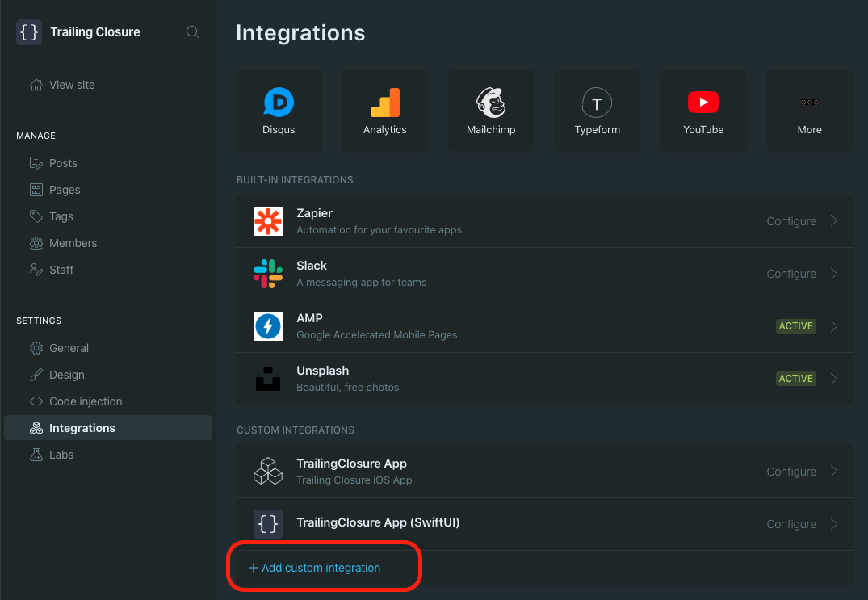The width and height of the screenshot is (868, 600).
Task: Open the Mailchimp integration card
Action: click(491, 111)
